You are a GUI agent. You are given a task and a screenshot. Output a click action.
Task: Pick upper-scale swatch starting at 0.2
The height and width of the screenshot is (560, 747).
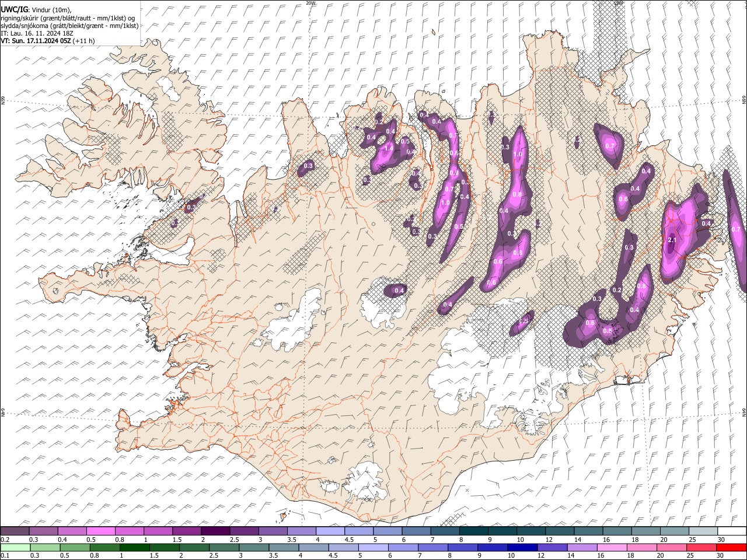[15, 531]
